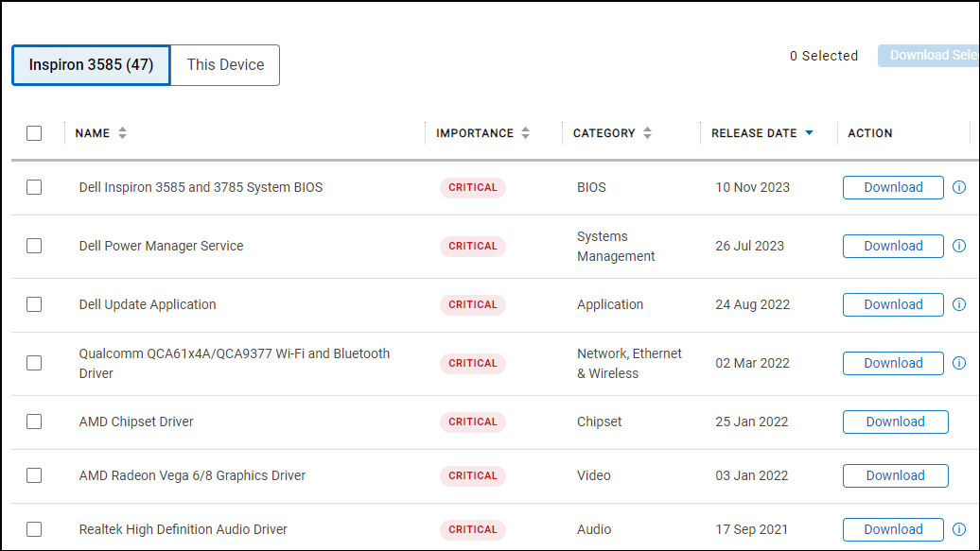
Task: Click the IMPORTANCE column sort icon
Action: (x=526, y=132)
